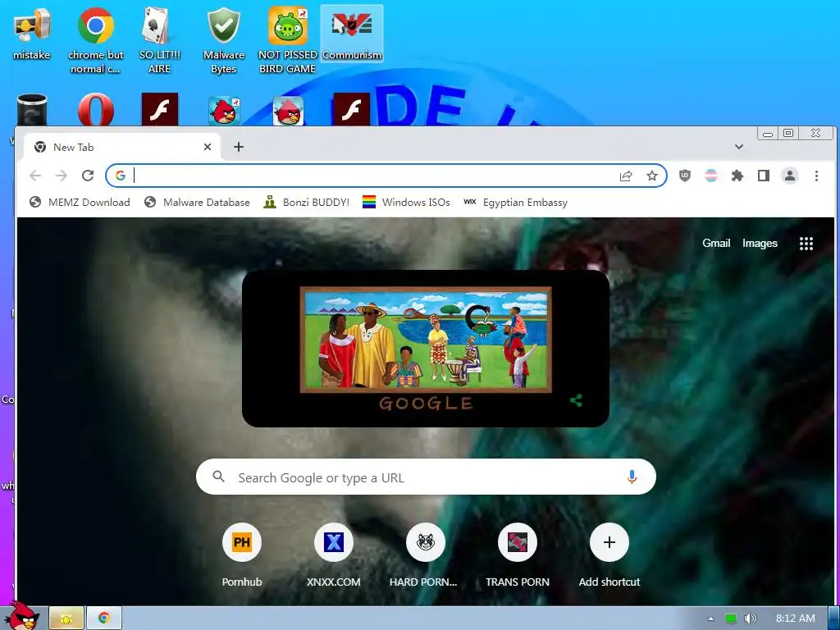Viewport: 840px width, 630px height.
Task: Click the Add shortcut button
Action: point(609,555)
